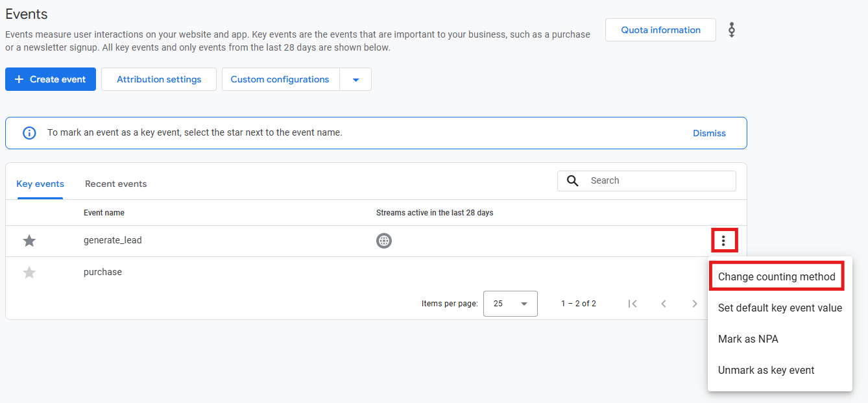Open the three-dot menu for generate_lead
Viewport: 868px width, 403px height.
coord(723,241)
